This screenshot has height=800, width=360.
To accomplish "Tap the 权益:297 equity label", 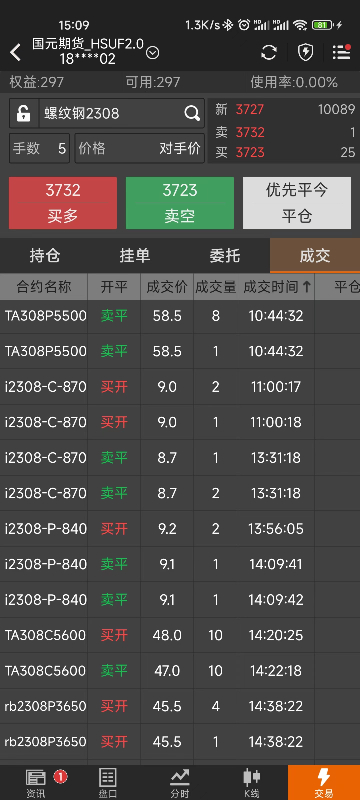I will (36, 82).
